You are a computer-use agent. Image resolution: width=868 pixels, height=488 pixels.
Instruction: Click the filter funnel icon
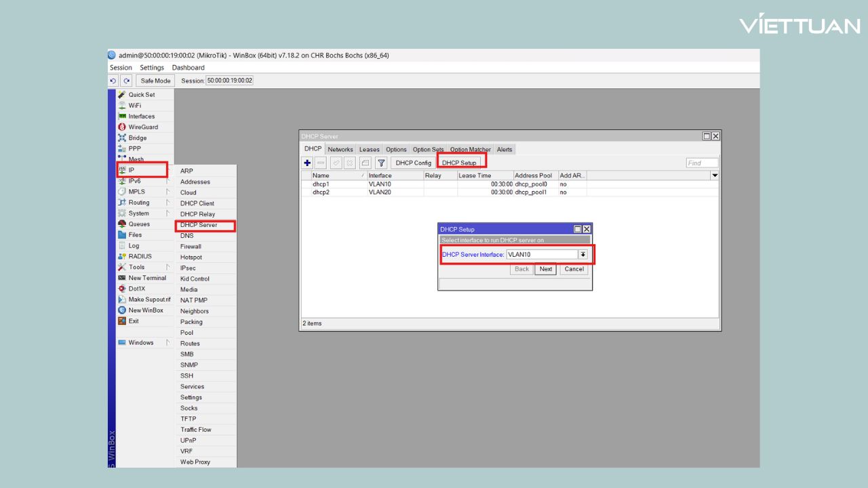pyautogui.click(x=381, y=163)
